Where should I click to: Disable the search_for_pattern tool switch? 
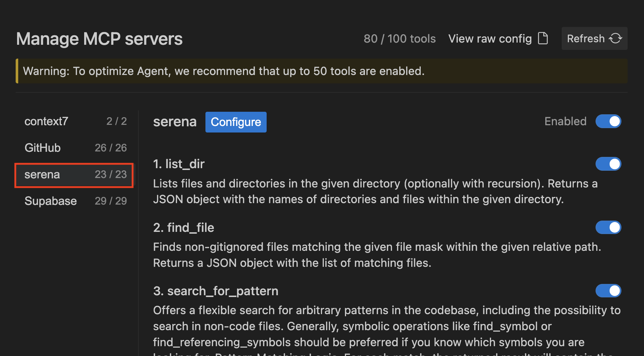[x=608, y=291]
